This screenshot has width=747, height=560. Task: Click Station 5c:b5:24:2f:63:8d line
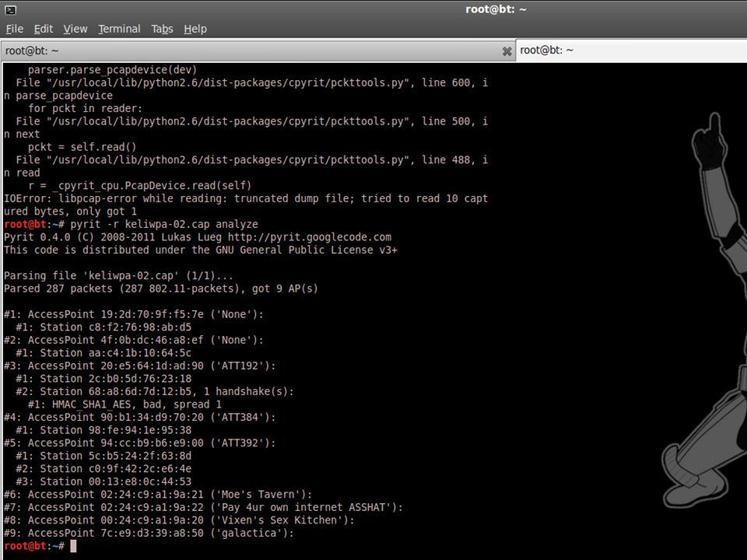coord(103,456)
